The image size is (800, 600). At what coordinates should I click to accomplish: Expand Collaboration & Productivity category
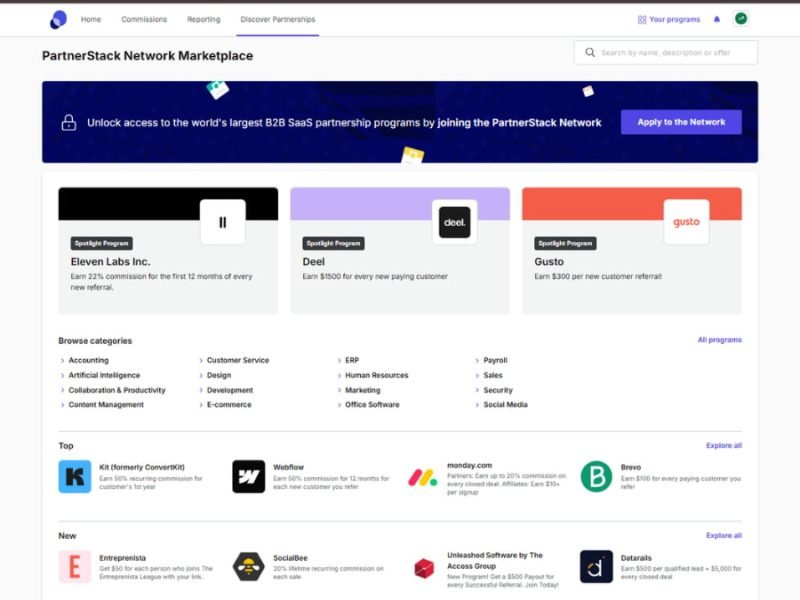pos(117,390)
